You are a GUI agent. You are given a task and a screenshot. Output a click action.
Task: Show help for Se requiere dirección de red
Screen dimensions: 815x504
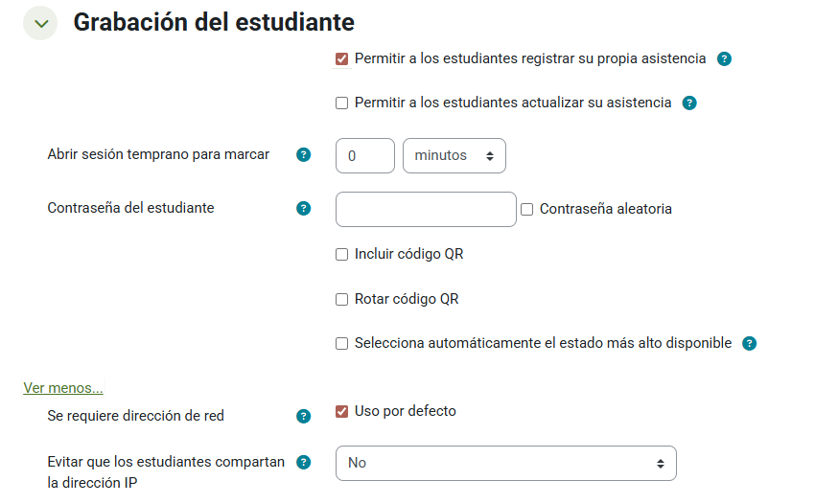[304, 416]
